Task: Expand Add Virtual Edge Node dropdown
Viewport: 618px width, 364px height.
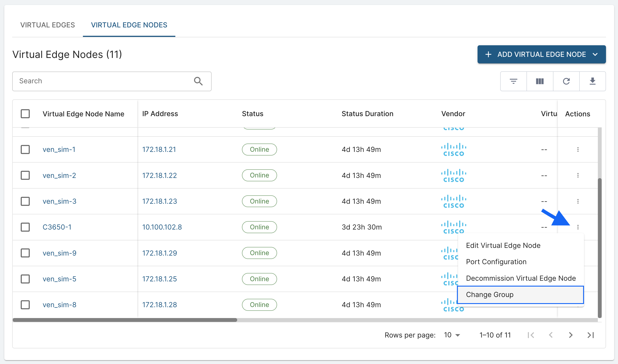Action: coord(595,55)
